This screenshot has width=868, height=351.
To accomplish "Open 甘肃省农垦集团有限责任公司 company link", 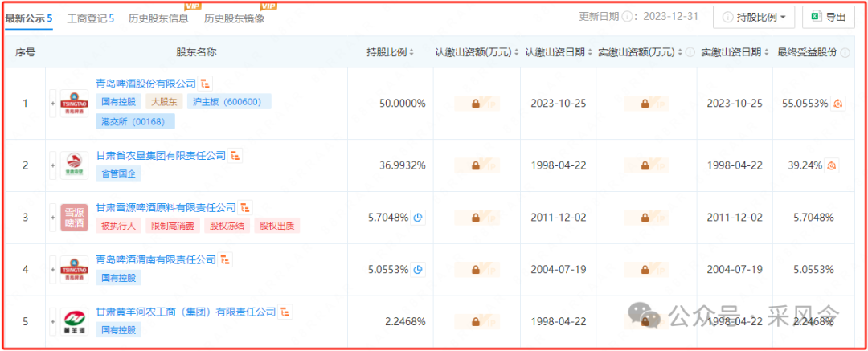I will coord(161,156).
